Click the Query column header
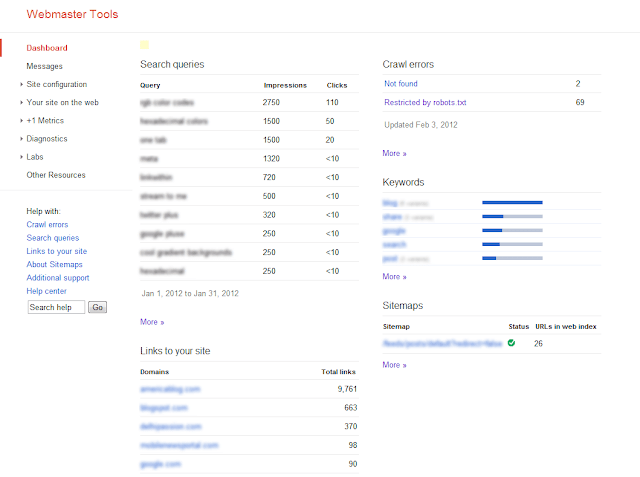The image size is (640, 477). pyautogui.click(x=150, y=85)
